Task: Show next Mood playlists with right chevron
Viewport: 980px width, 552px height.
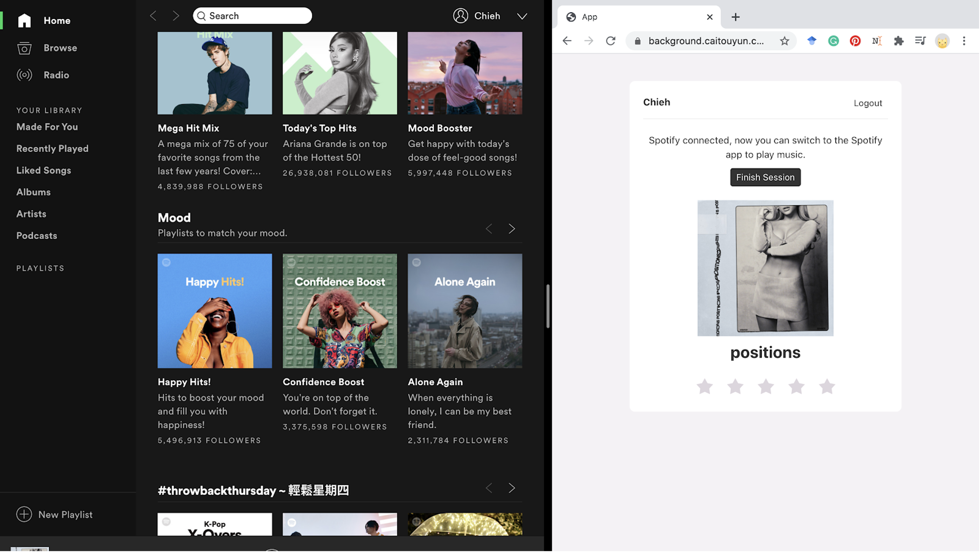Action: point(512,229)
